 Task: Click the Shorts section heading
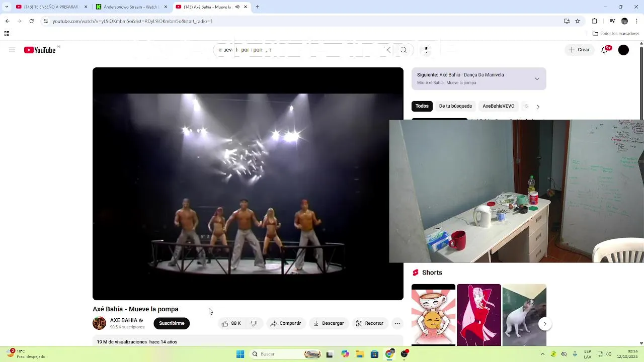(432, 273)
